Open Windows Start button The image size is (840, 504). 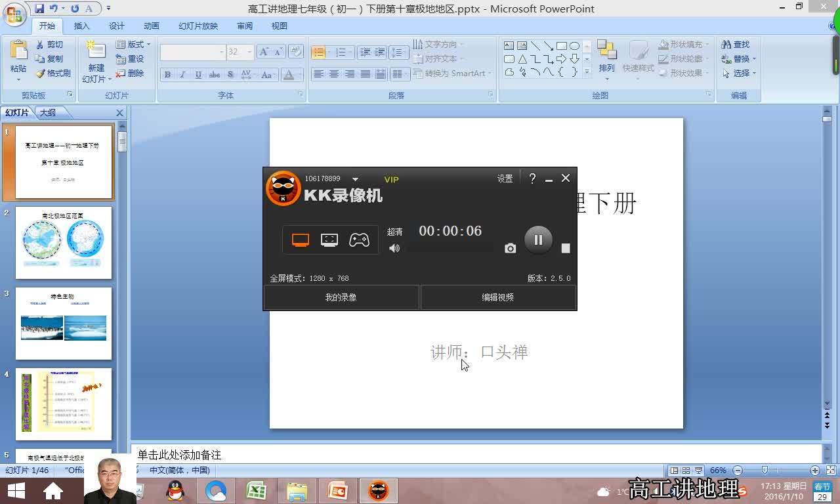click(x=16, y=491)
